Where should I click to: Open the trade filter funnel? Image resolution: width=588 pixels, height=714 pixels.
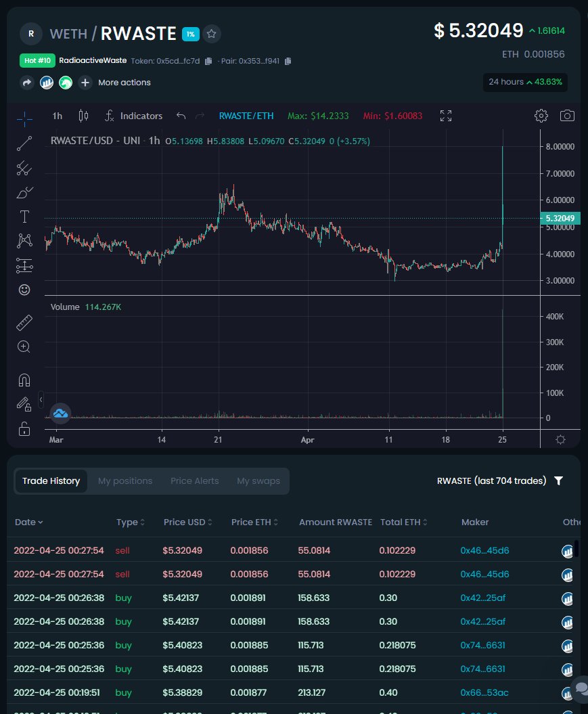click(x=559, y=481)
